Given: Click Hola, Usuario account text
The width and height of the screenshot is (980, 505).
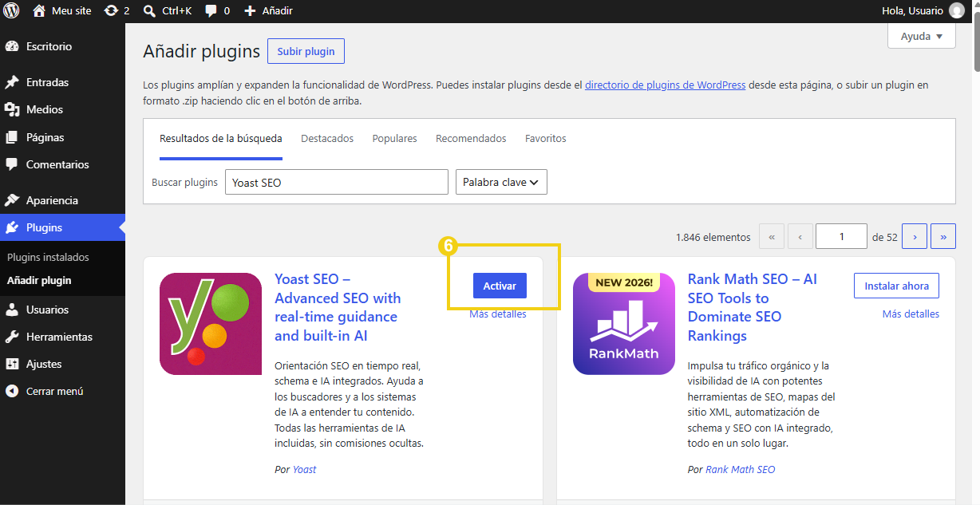Looking at the screenshot, I should coord(912,11).
